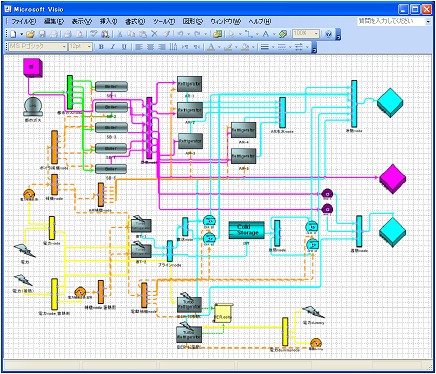
Task: Click the Help question mark icon
Action: click(x=328, y=34)
